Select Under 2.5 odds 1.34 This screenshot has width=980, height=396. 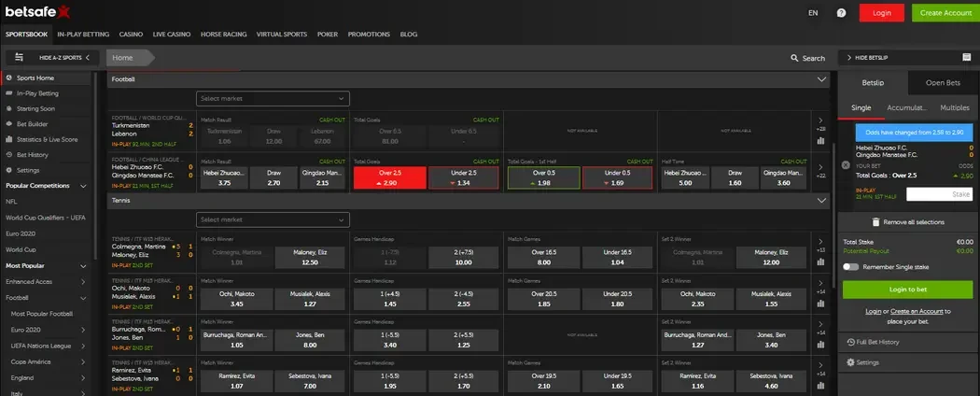(463, 177)
